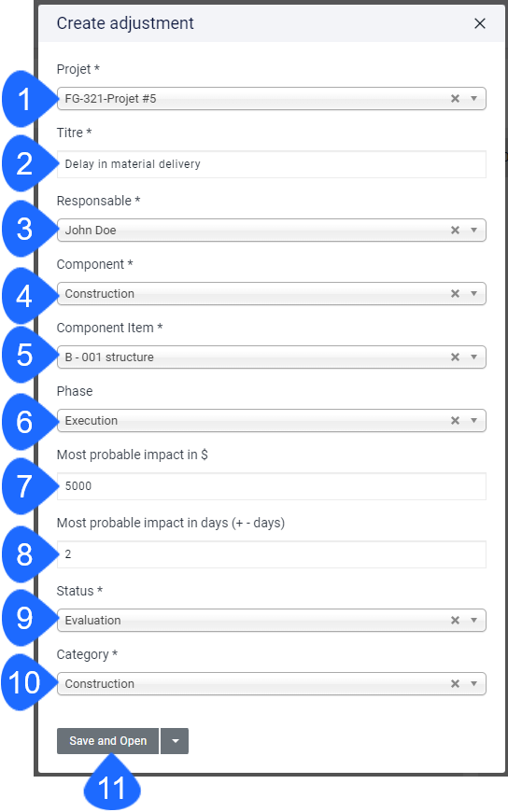Expand the Status dropdown arrow

[473, 621]
